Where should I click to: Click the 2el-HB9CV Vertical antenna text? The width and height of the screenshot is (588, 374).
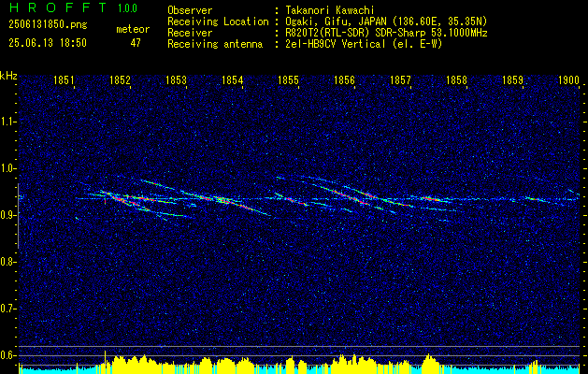click(x=364, y=44)
